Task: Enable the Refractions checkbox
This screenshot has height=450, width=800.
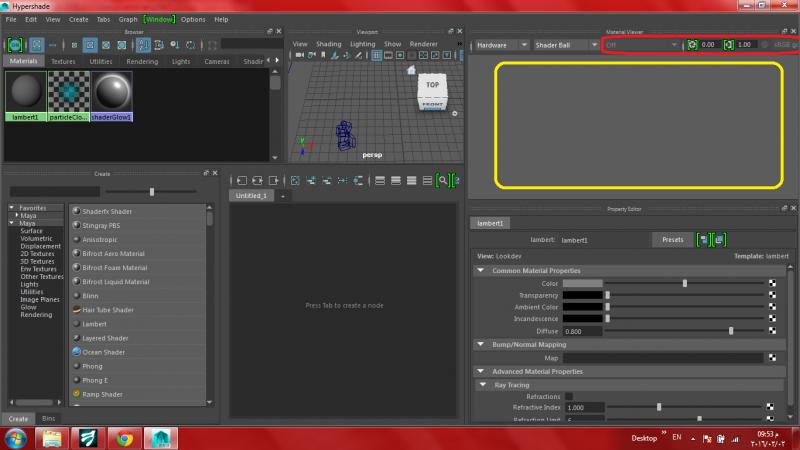Action: 569,396
